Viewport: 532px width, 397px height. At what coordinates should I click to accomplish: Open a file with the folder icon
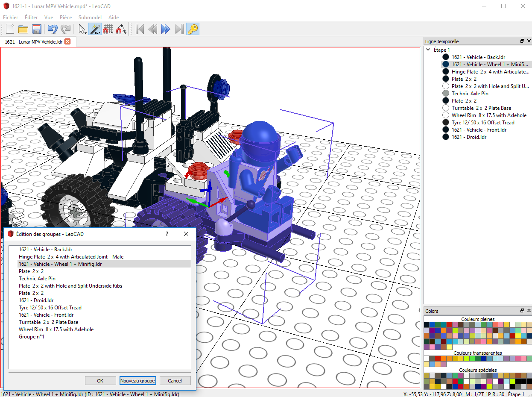23,29
